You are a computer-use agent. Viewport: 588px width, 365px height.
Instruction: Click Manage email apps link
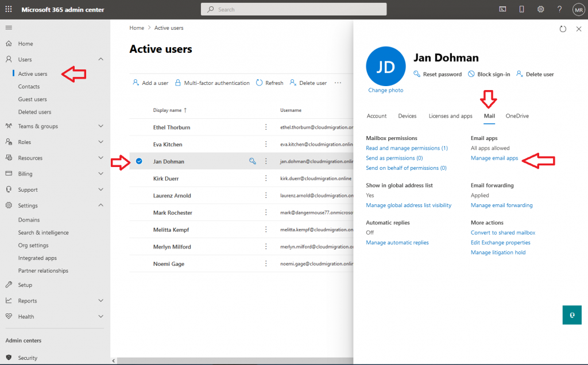(494, 158)
